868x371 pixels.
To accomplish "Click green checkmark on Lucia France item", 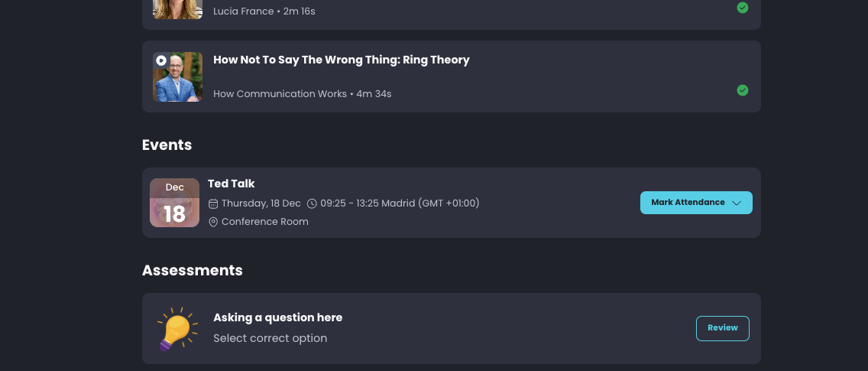I will (x=743, y=8).
